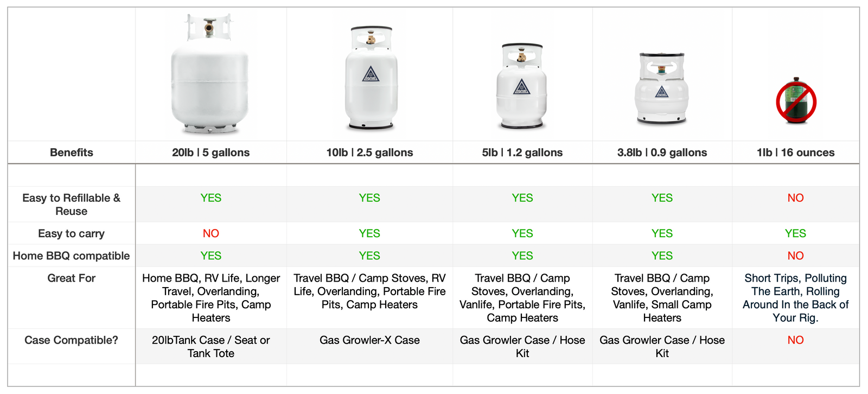This screenshot has height=394, width=868.
Task: Click the crossed-out green 1lb canister icon
Action: (796, 101)
